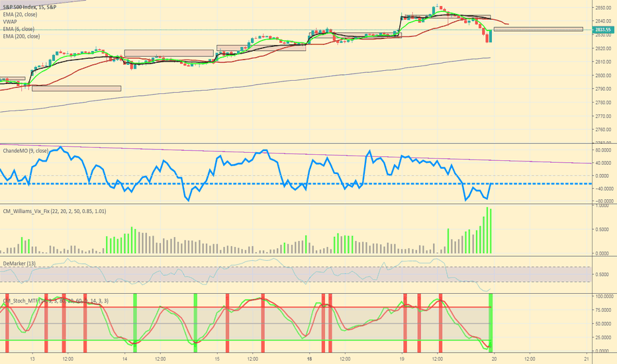
Task: Click the 2770.00 price axis label
Action: (603, 116)
